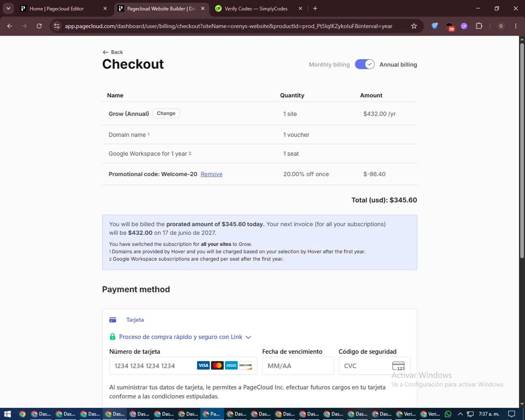Remove the Welcome-20 promotional code
The height and width of the screenshot is (420, 525).
pos(211,174)
